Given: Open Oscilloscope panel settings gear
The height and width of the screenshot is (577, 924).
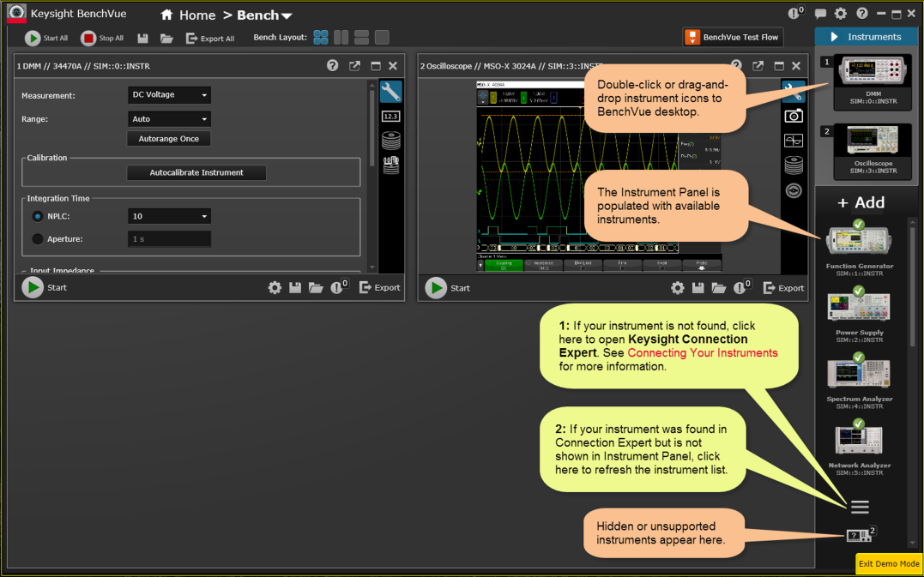Looking at the screenshot, I should (x=678, y=288).
